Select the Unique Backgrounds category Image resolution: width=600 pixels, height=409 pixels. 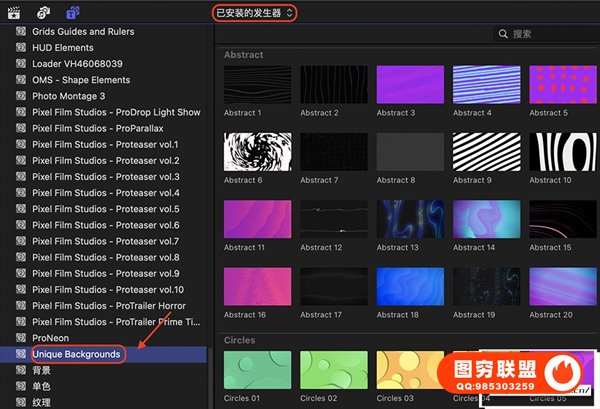tap(76, 354)
